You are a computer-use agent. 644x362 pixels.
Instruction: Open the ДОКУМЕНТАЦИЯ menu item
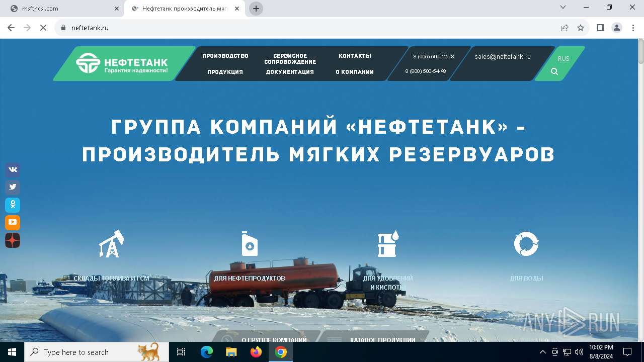point(290,72)
